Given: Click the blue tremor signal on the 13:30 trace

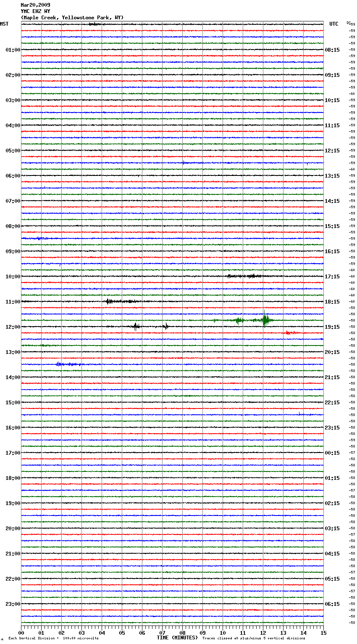Looking at the screenshot, I should tap(68, 364).
